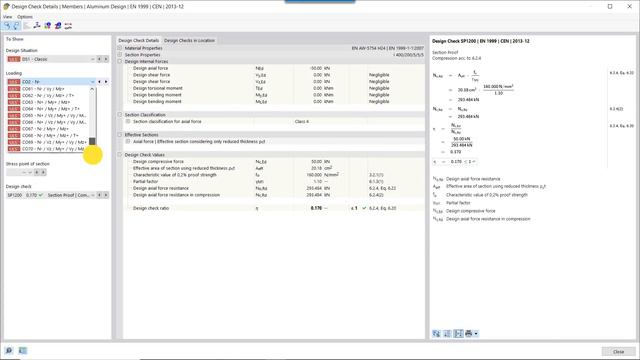The width and height of the screenshot is (640, 360).
Task: Select CO67 in the loading list
Action: [x=48, y=129]
